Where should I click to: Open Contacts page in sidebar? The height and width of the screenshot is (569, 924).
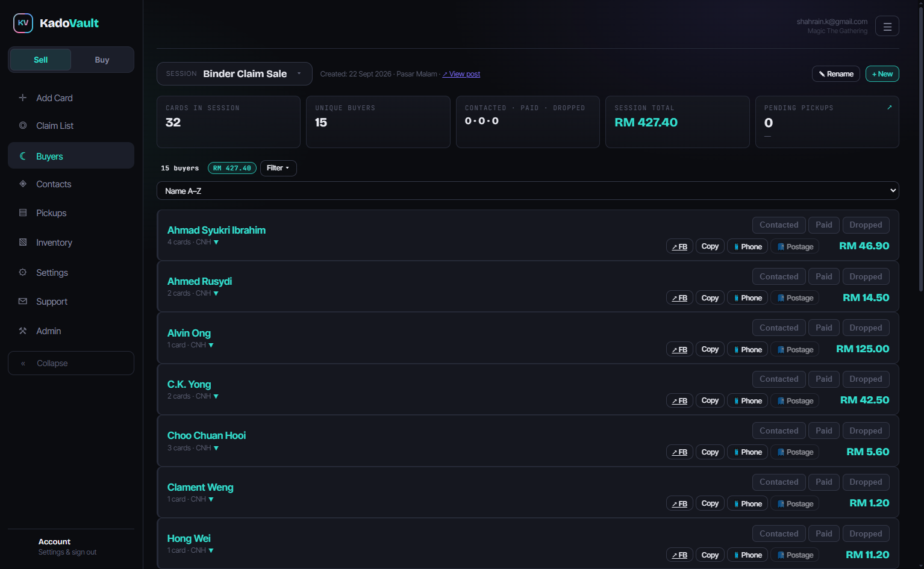[71, 184]
